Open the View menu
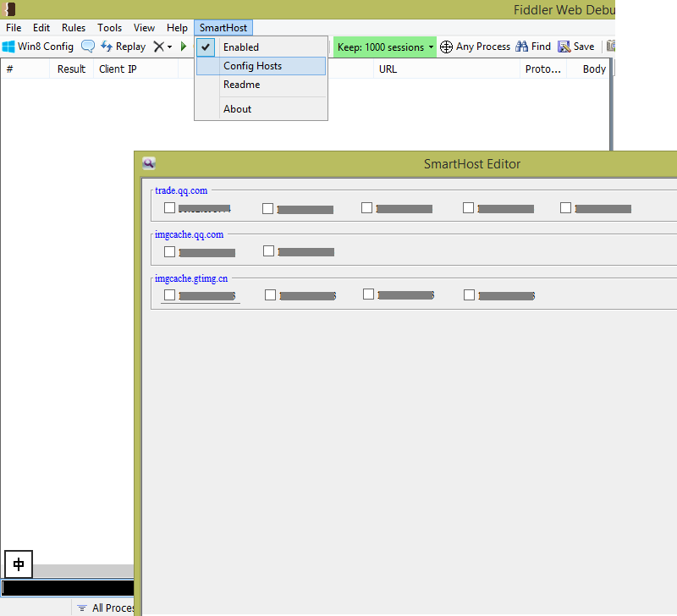This screenshot has height=616, width=677. pos(144,28)
